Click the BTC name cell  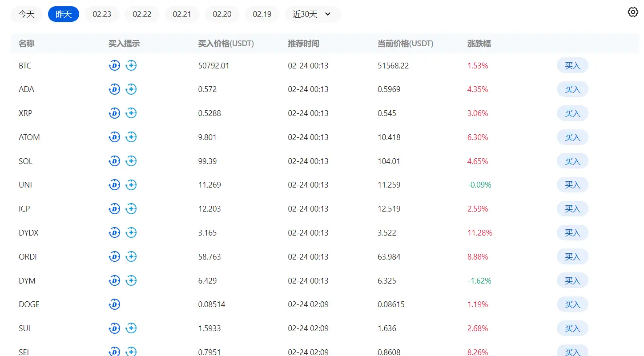point(25,66)
